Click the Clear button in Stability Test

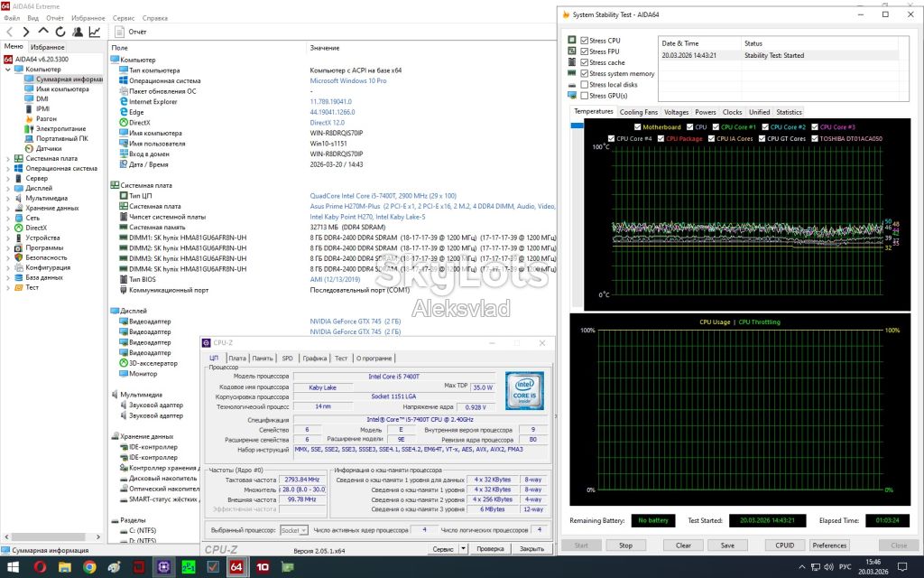(683, 545)
